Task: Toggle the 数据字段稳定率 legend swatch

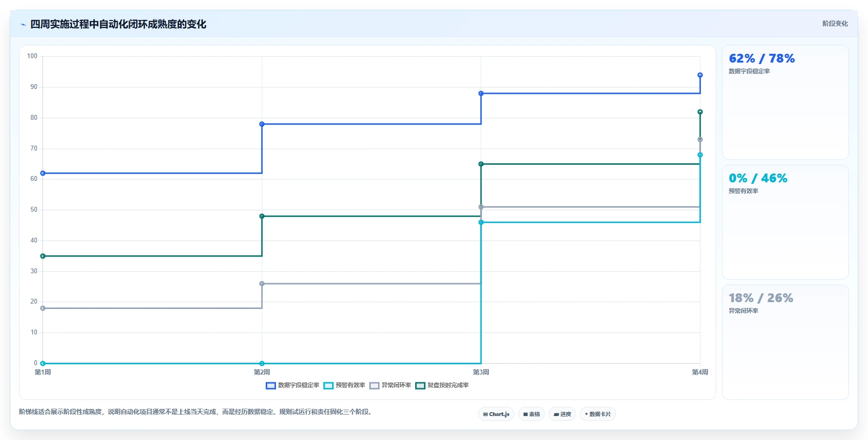Action: coord(271,386)
